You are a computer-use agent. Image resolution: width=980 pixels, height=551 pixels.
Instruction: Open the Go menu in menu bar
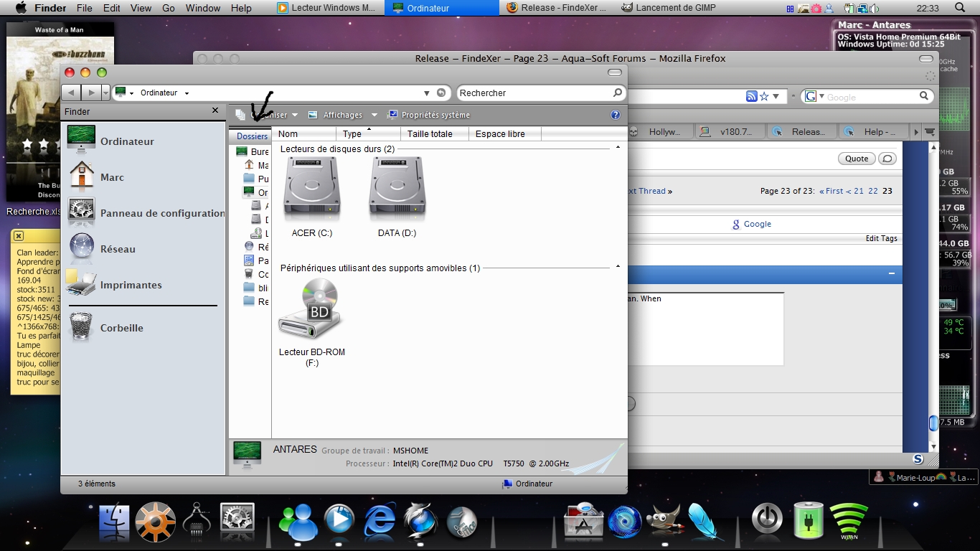click(169, 8)
